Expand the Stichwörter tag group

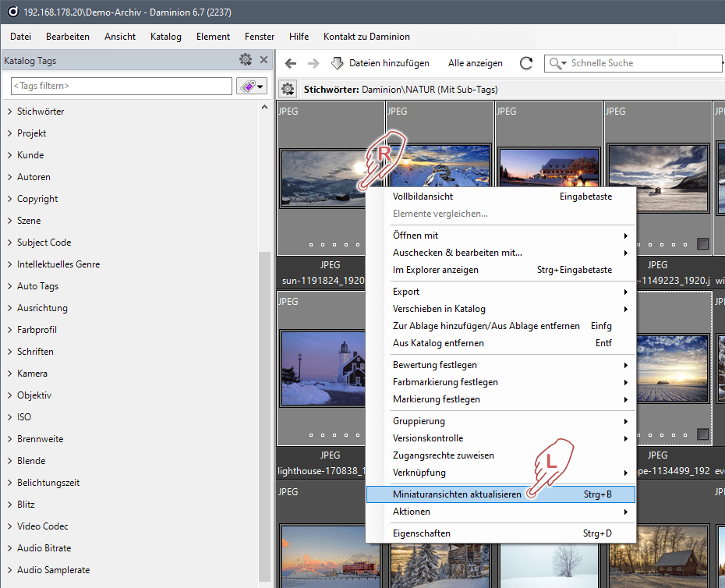(9, 112)
